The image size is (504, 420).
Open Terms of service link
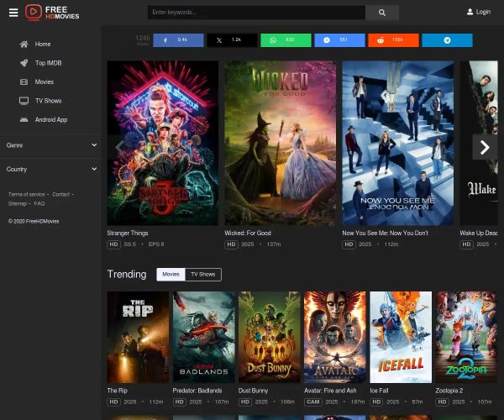tap(27, 194)
